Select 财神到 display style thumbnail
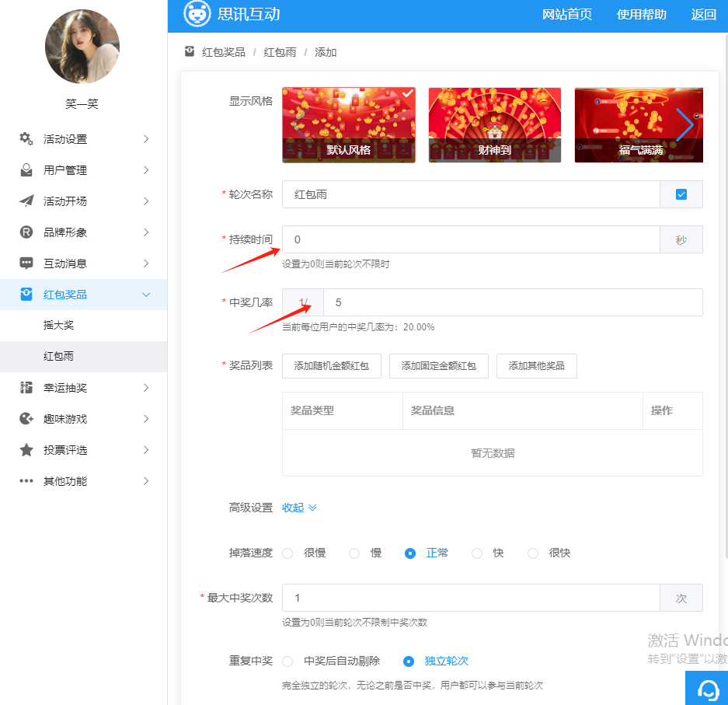This screenshot has width=728, height=705. point(494,125)
